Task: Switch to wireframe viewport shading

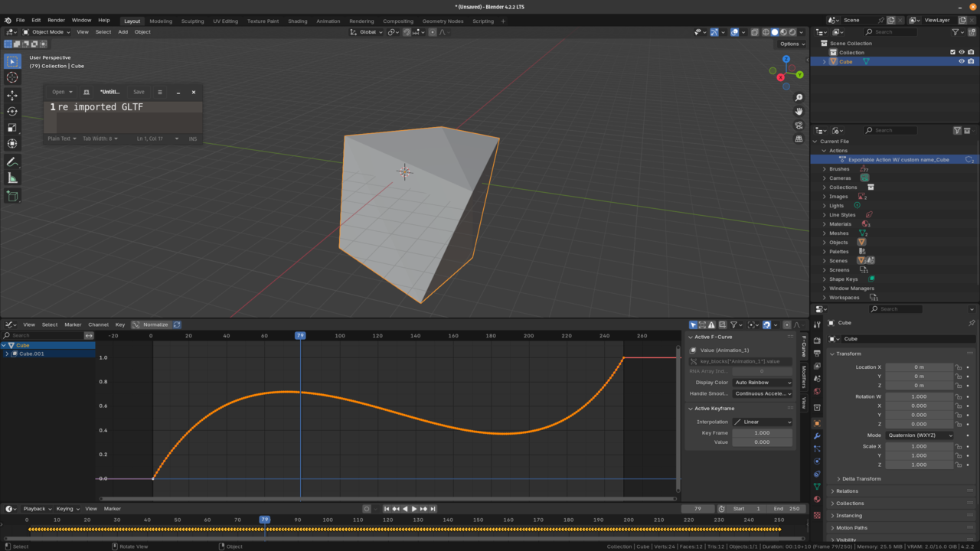Action: [766, 32]
